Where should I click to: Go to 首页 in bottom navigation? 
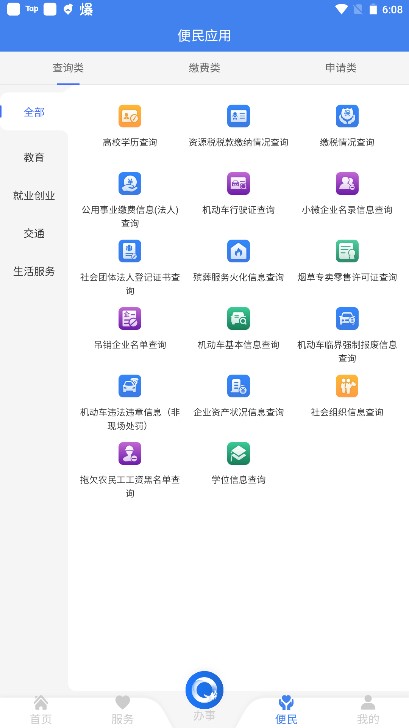coord(41,710)
